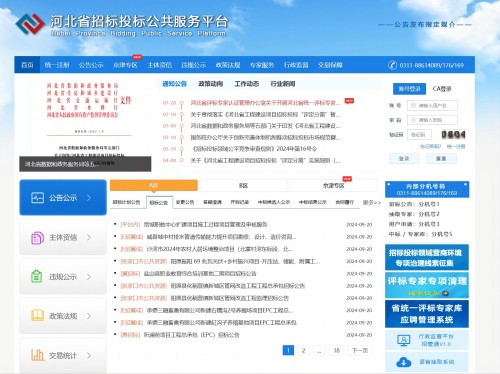Click the 政策法规 book icon in sidebar

(37, 315)
